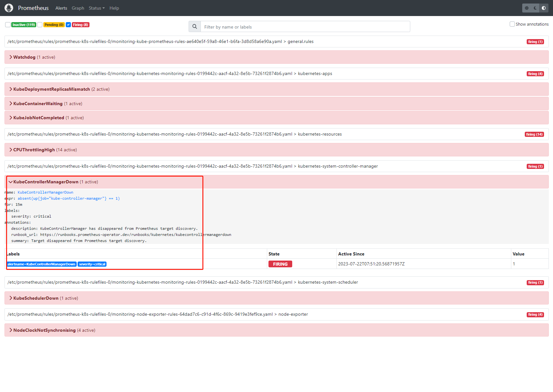The width and height of the screenshot is (553, 392).
Task: Click the kubernetes-system-controller-manager rule file path
Action: coord(193,166)
